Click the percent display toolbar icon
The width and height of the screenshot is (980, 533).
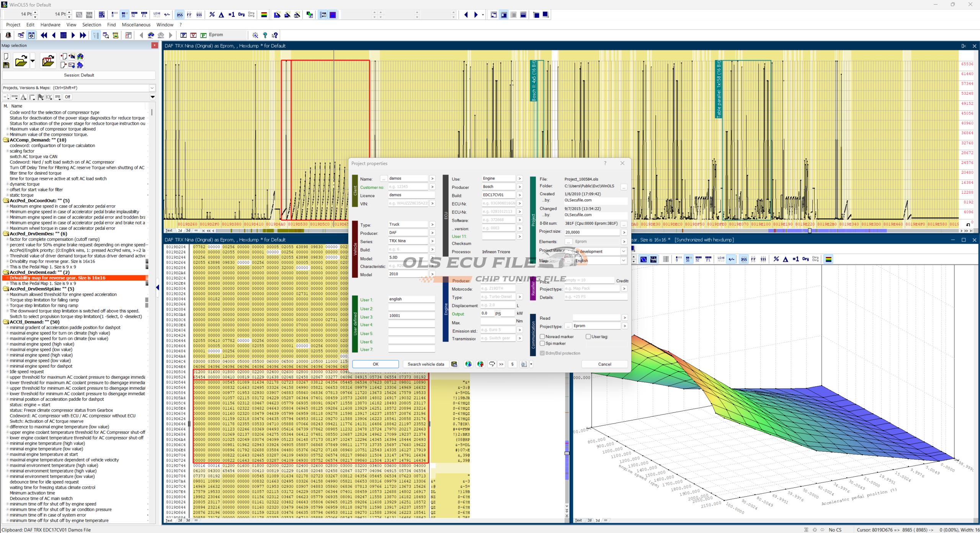212,15
